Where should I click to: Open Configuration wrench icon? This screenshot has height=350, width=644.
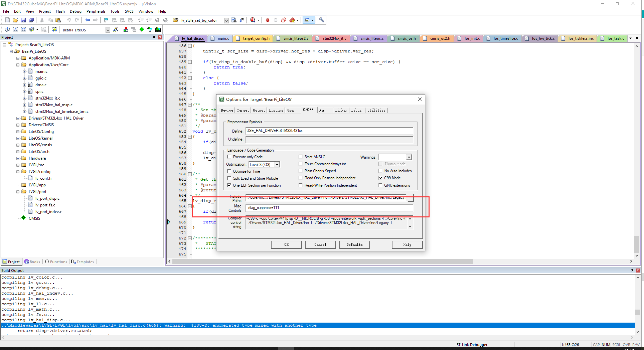pyautogui.click(x=322, y=20)
